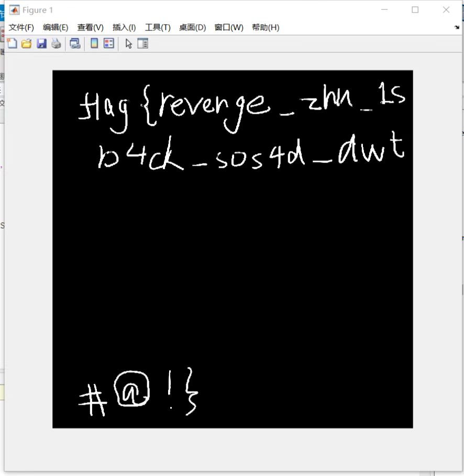The width and height of the screenshot is (464, 476).
Task: Click the Open File folder icon
Action: coord(27,44)
